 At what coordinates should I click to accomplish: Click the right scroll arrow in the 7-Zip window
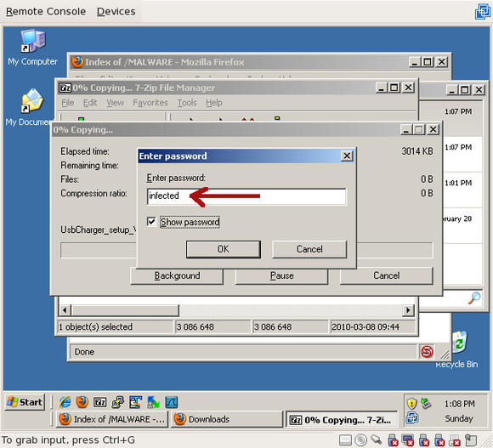[408, 310]
